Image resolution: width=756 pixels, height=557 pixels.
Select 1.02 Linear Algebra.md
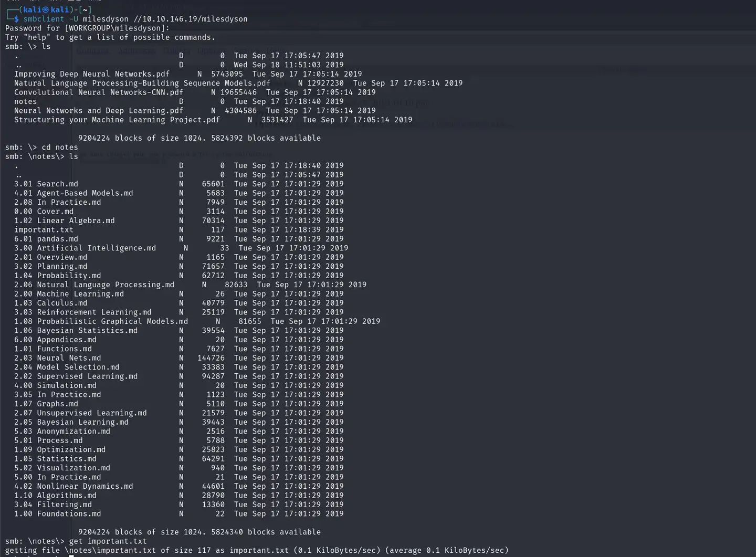click(x=65, y=220)
